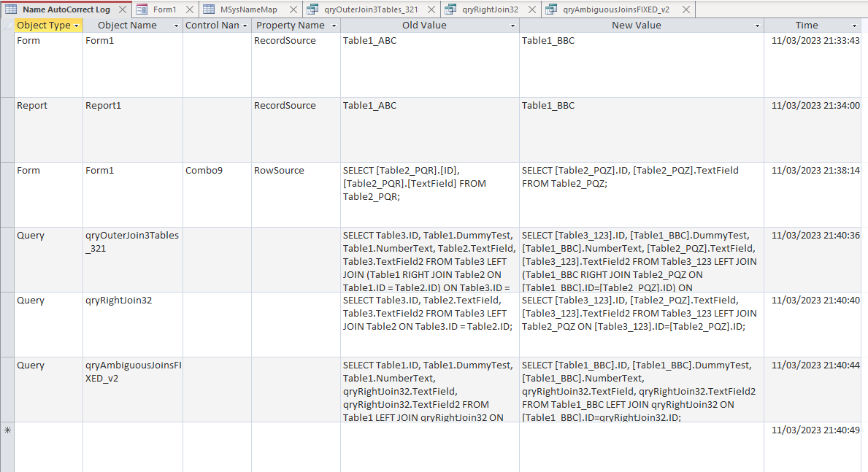Screen dimensions: 868x472
Task: Close the qryOuterJoin3Tables_321 tab
Action: point(431,9)
